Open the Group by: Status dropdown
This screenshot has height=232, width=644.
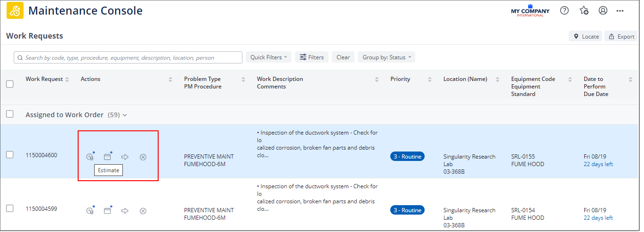[386, 57]
